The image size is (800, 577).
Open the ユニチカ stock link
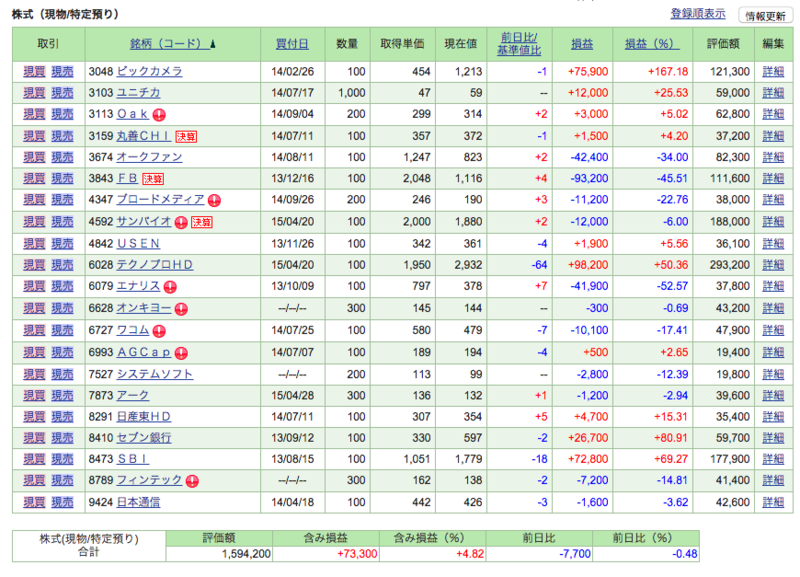pos(138,93)
